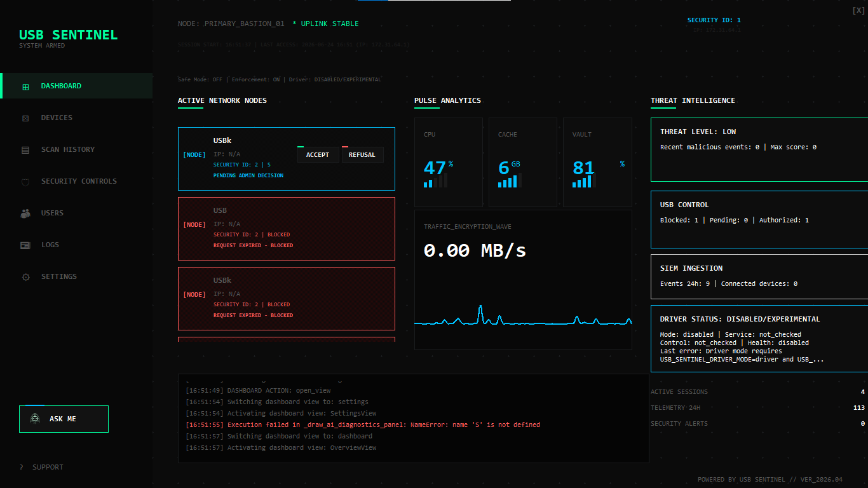This screenshot has width=868, height=488.
Task: Click 'Events 24h: 9' line
Action: pyautogui.click(x=729, y=284)
